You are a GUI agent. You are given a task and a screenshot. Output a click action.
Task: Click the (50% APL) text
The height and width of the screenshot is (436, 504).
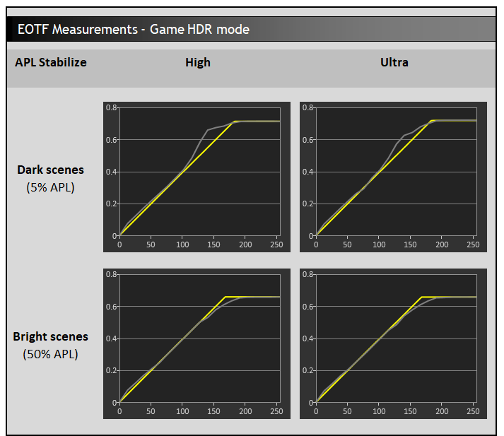pos(50,354)
